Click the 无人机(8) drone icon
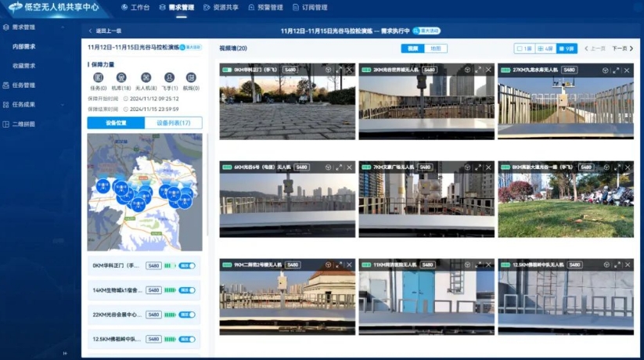Viewport: 644px width, 360px height. [146, 77]
